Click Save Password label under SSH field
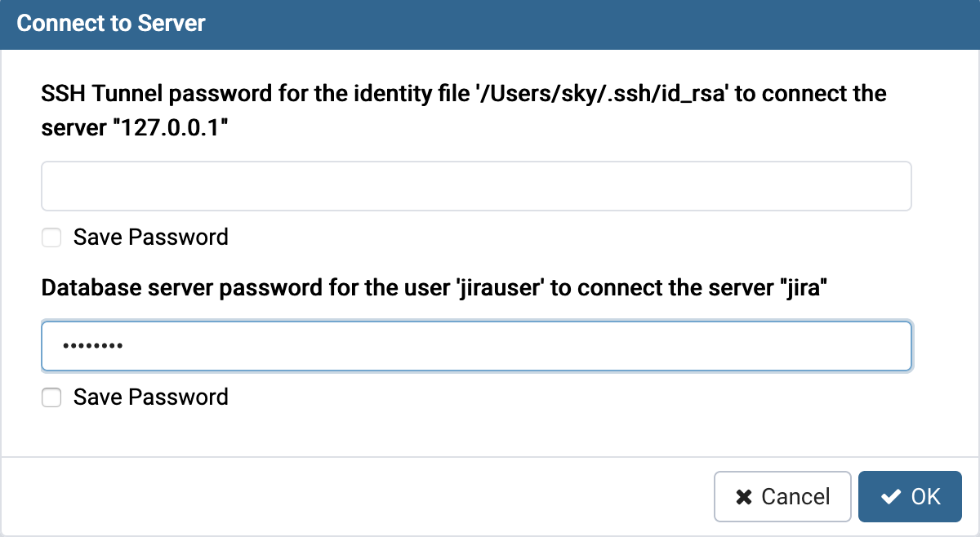Screen dimensions: 980x537 150,237
